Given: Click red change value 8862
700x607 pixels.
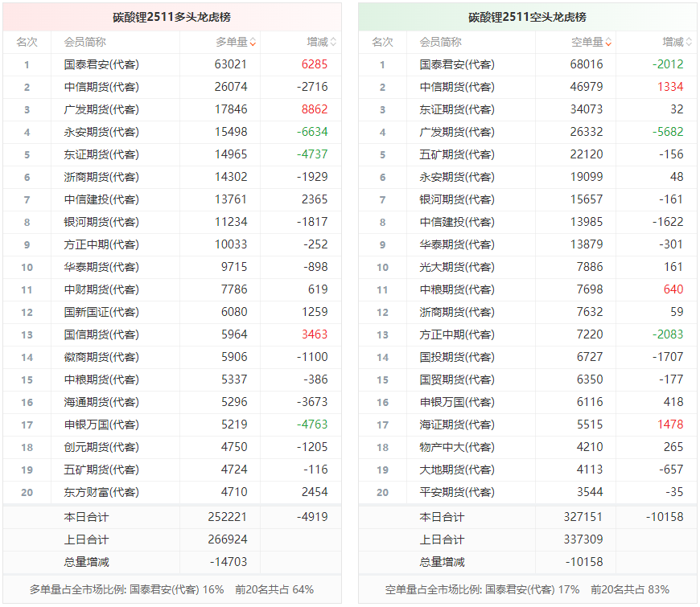Looking at the screenshot, I should point(315,109).
